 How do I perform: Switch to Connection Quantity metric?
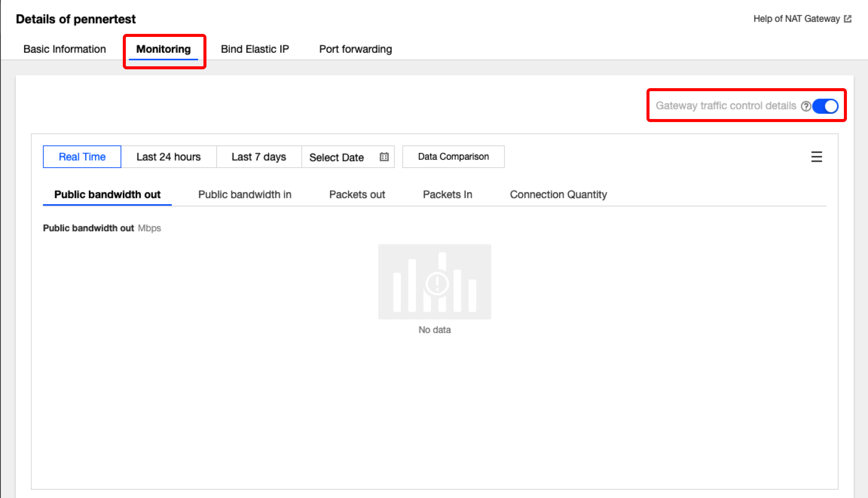[558, 194]
